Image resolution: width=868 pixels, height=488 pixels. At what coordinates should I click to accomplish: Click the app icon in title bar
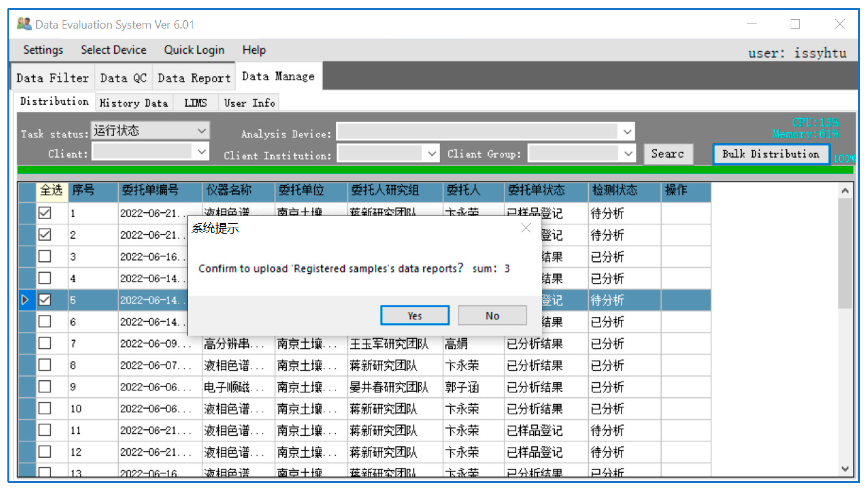pyautogui.click(x=24, y=24)
